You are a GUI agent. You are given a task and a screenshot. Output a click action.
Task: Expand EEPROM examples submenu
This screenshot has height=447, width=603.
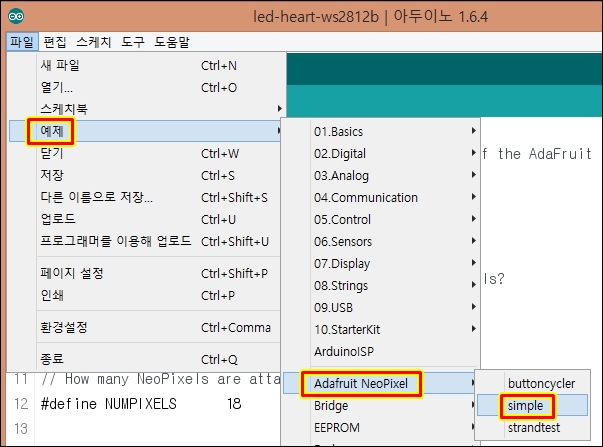point(381,427)
